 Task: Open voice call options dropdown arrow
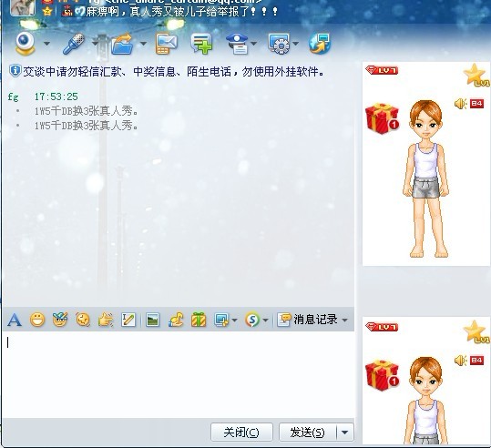tap(95, 44)
